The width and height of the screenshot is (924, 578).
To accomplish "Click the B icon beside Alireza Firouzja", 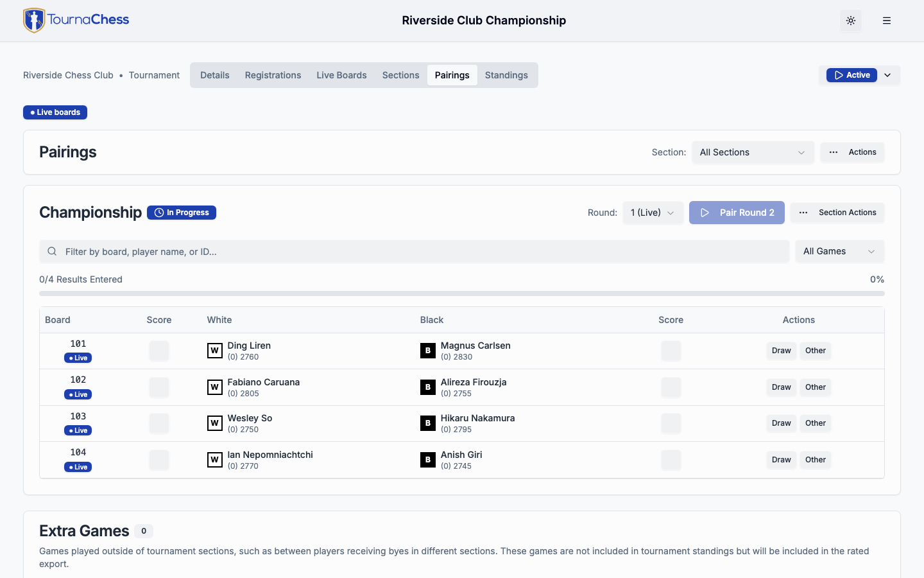I will point(428,387).
